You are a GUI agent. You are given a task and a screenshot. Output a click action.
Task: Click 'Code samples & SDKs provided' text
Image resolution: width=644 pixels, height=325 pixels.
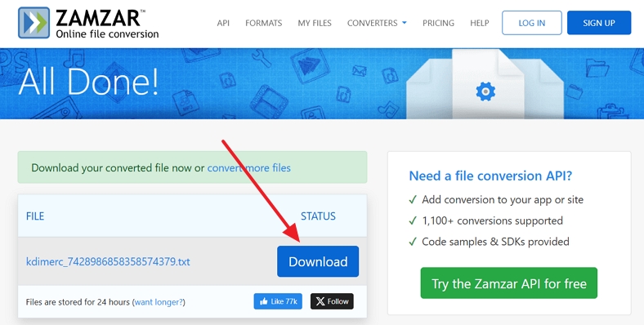(496, 242)
